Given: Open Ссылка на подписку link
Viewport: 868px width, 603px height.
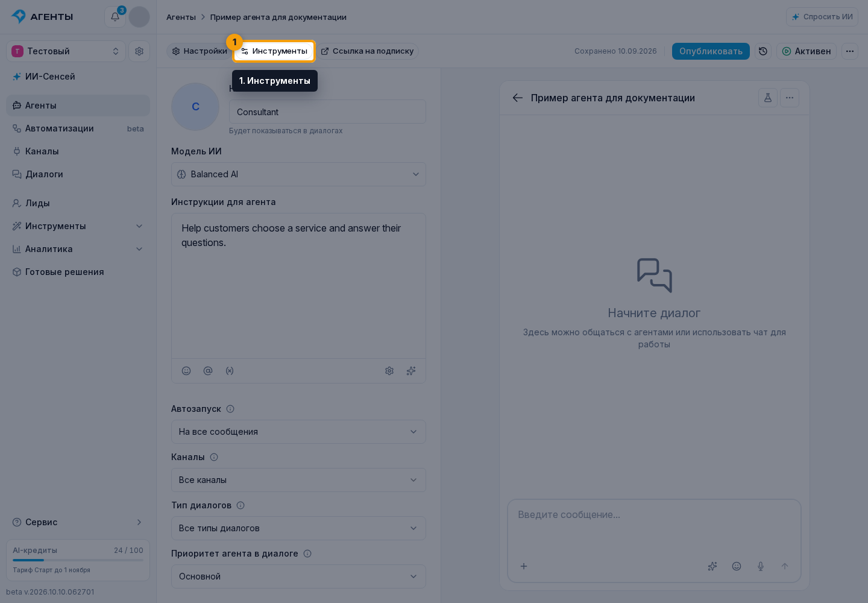Looking at the screenshot, I should click(367, 51).
